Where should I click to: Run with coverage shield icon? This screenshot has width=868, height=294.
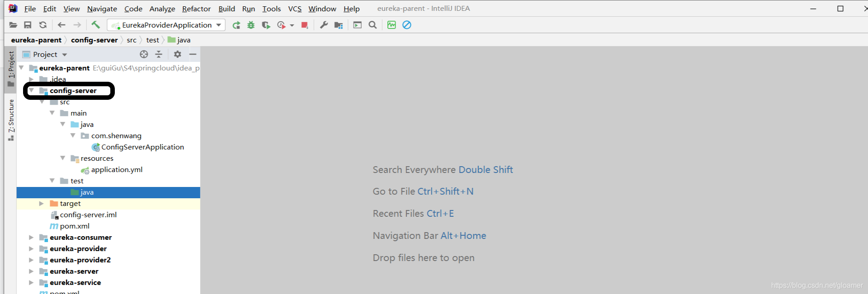[x=266, y=25]
